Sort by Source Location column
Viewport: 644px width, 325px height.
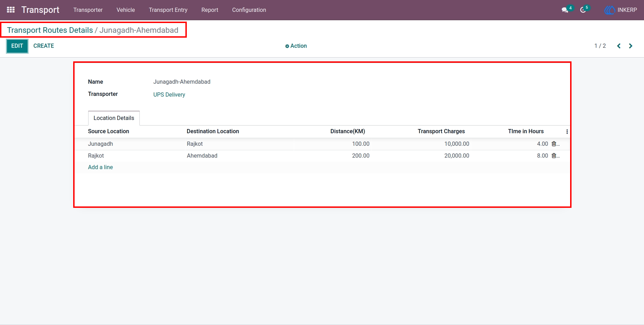coord(108,131)
